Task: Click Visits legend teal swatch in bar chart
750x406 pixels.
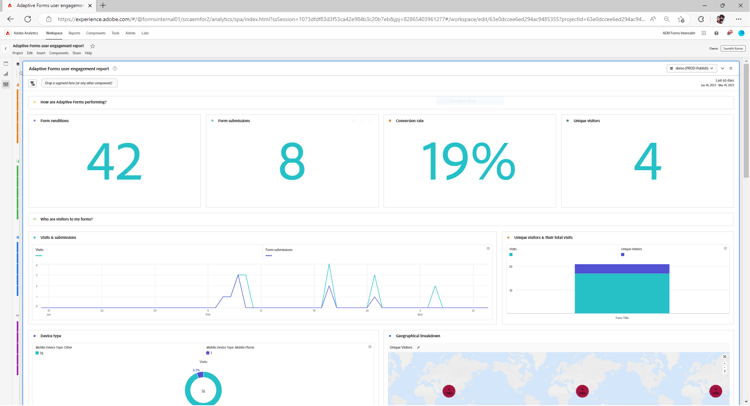Action: (511, 254)
